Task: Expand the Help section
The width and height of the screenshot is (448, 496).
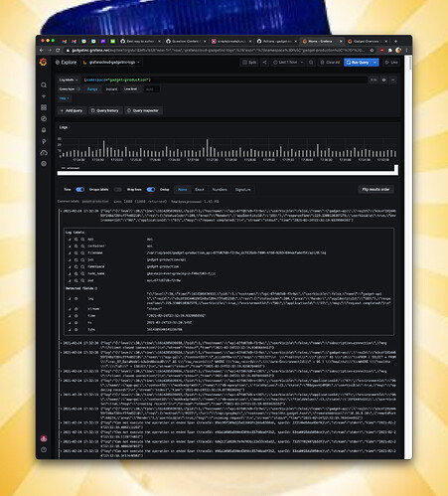Action: (x=64, y=98)
